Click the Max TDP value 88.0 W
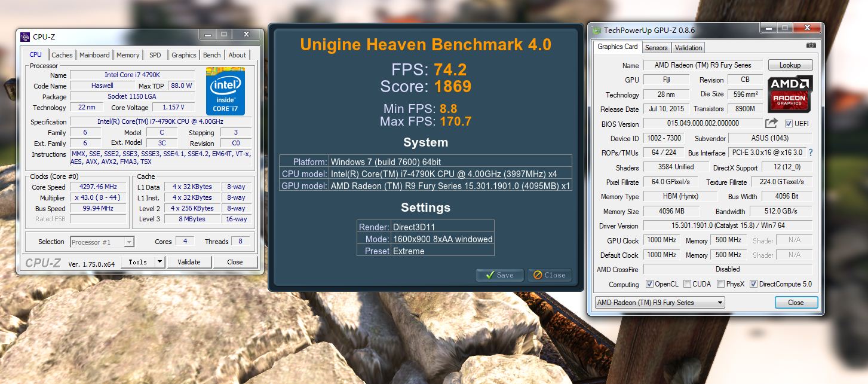 (x=181, y=86)
